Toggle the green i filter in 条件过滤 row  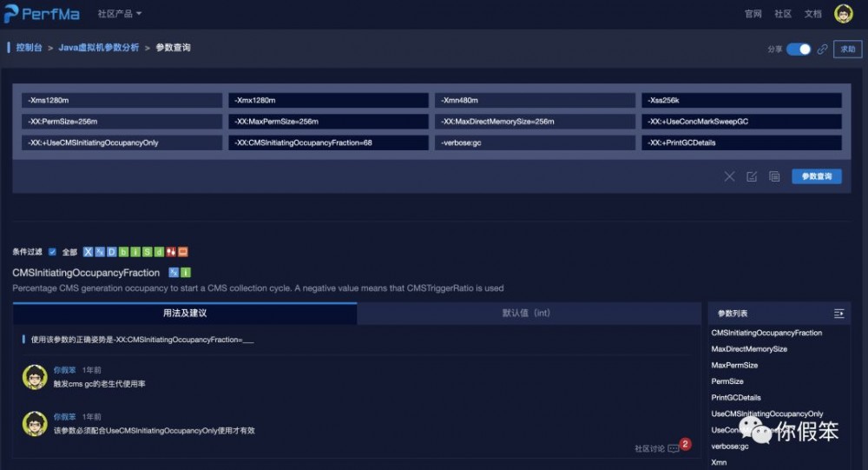[135, 252]
